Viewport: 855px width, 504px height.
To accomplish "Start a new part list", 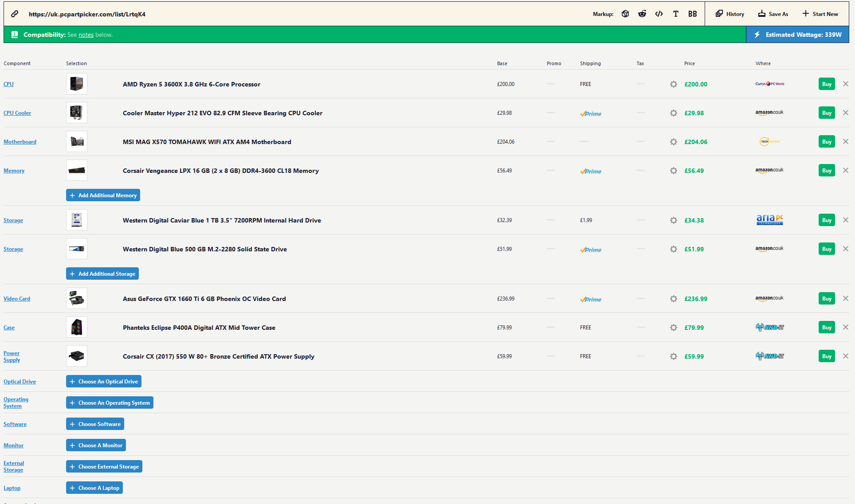I will (x=820, y=14).
